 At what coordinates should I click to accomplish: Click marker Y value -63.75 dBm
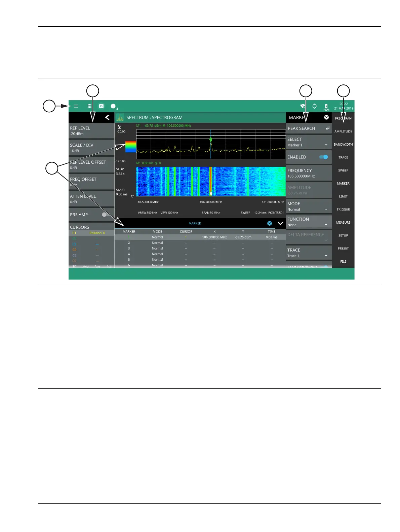tap(243, 237)
